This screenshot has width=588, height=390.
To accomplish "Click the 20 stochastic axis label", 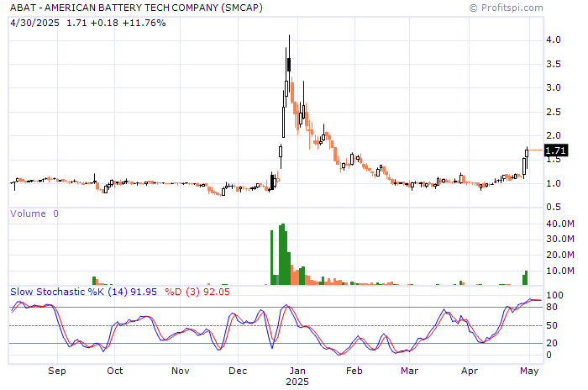I will coord(552,343).
